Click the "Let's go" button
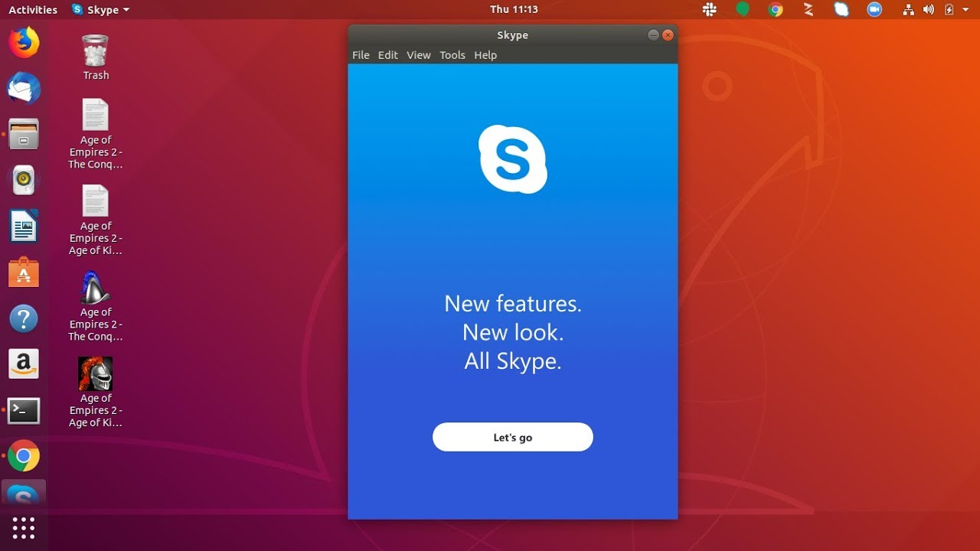Viewport: 980px width, 551px height. coord(513,437)
